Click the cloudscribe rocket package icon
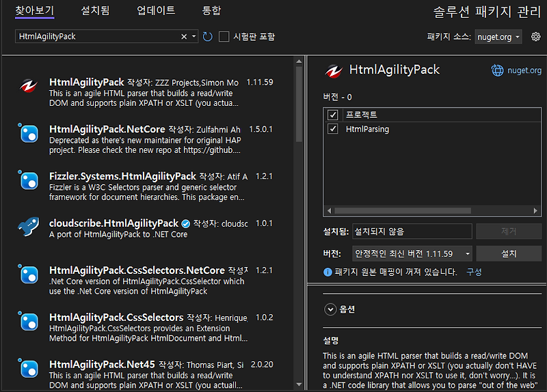Image resolution: width=547 pixels, height=392 pixels. [x=28, y=227]
